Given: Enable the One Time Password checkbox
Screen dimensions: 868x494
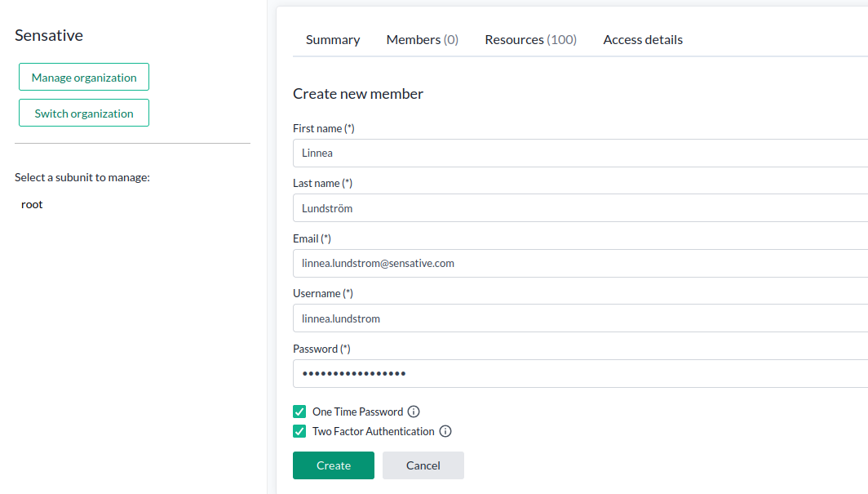Looking at the screenshot, I should coord(299,412).
